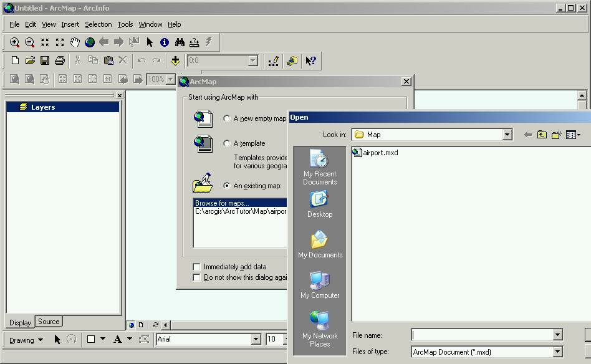Screen dimensions: 591x364
Task: Select the 'A new empty map' option
Action: (x=227, y=118)
